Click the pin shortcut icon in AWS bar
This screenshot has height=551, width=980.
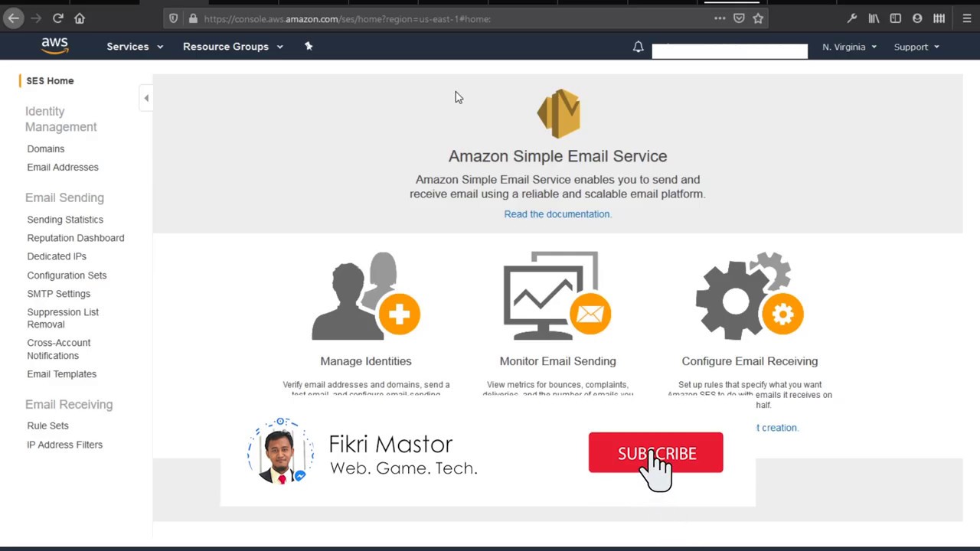coord(309,47)
